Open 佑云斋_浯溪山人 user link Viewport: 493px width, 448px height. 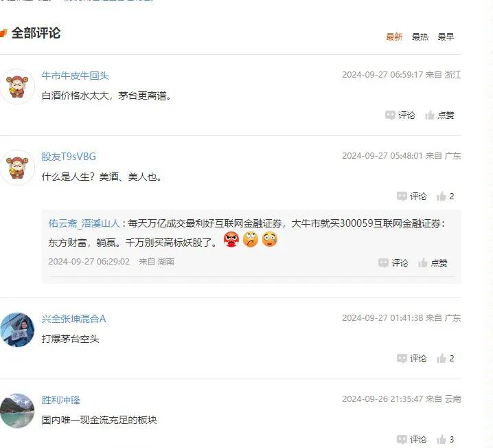pyautogui.click(x=84, y=224)
